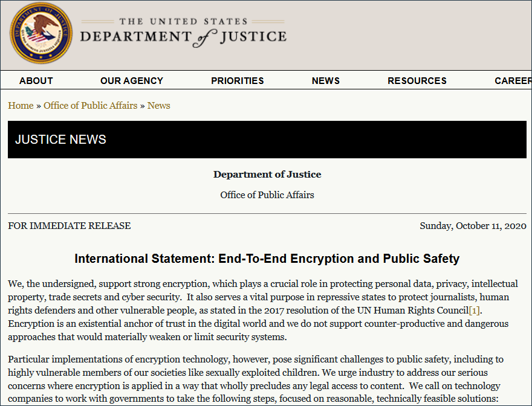The height and width of the screenshot is (406, 532).
Task: Open the OUR AGENCY menu
Action: click(x=132, y=80)
